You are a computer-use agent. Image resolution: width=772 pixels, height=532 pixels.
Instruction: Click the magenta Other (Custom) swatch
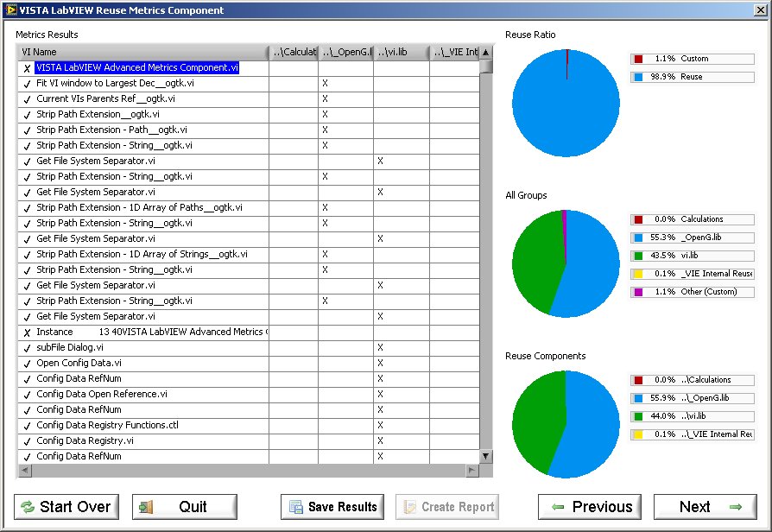638,293
